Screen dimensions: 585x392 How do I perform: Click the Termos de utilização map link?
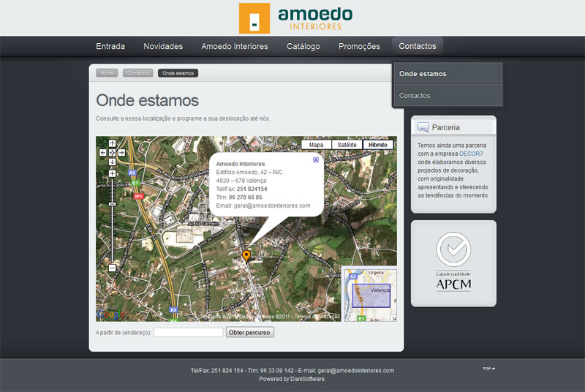pos(317,317)
